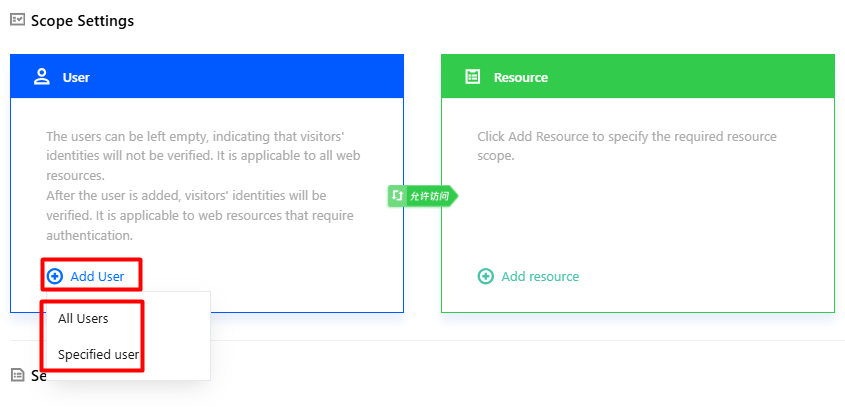The height and width of the screenshot is (407, 845).
Task: Click the section icon below the divider
Action: pyautogui.click(x=18, y=375)
